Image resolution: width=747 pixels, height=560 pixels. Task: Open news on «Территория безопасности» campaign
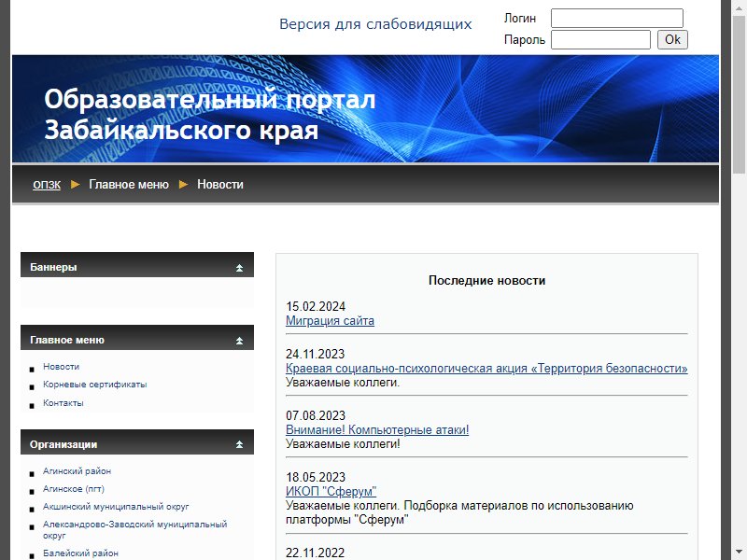coord(486,368)
